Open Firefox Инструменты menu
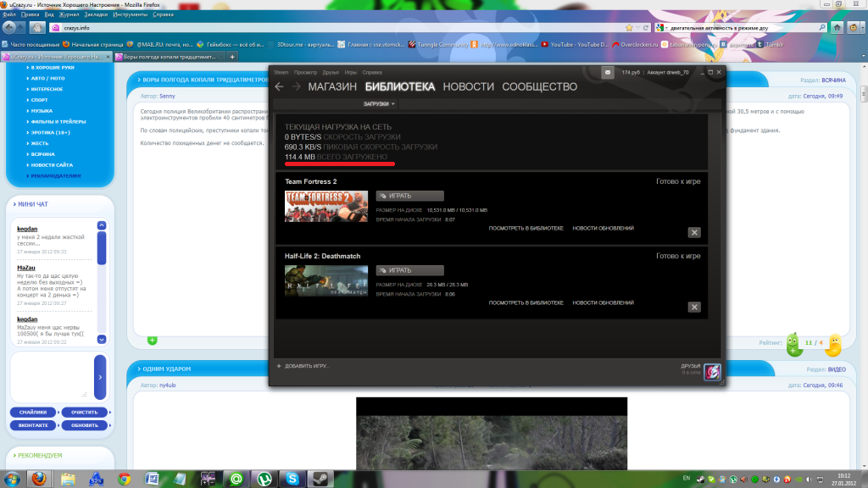Viewport: 868px width, 488px height. (130, 14)
